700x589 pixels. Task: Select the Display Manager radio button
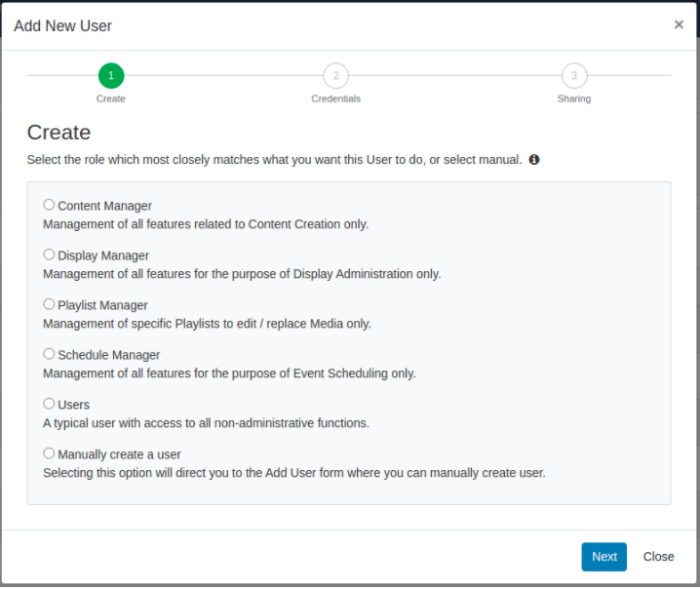point(49,255)
